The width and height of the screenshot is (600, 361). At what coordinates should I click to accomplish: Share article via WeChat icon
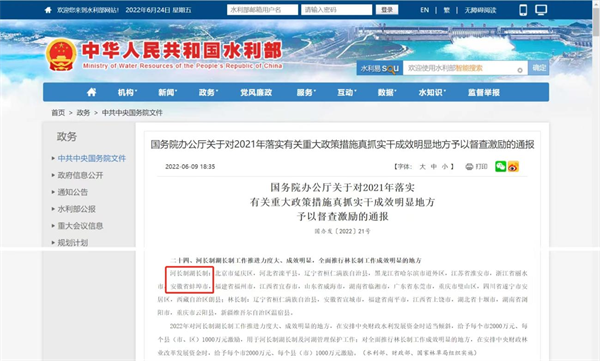pyautogui.click(x=501, y=167)
